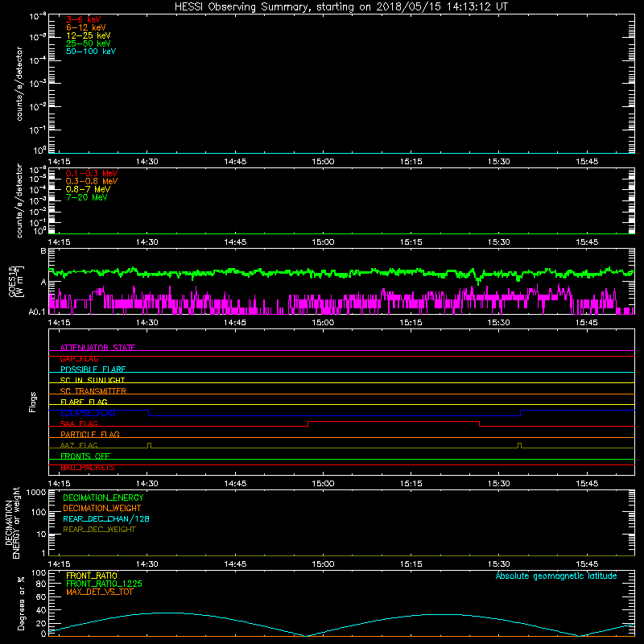Click the FLARE_FLAG label

pyautogui.click(x=84, y=402)
